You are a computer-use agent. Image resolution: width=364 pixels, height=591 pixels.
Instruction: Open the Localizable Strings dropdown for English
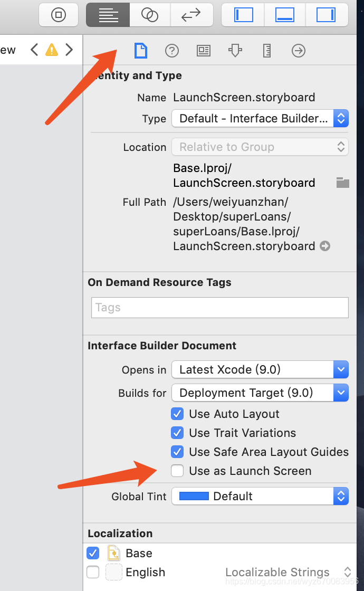pos(288,572)
